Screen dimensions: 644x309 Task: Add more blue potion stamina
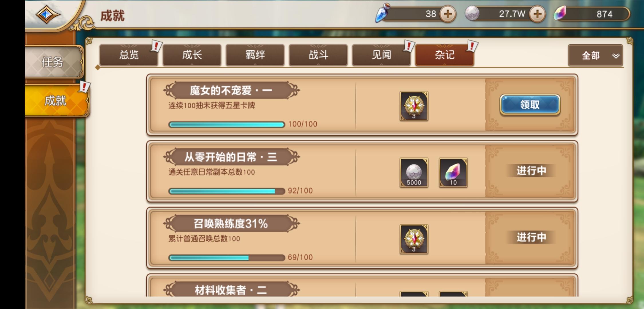tap(448, 14)
